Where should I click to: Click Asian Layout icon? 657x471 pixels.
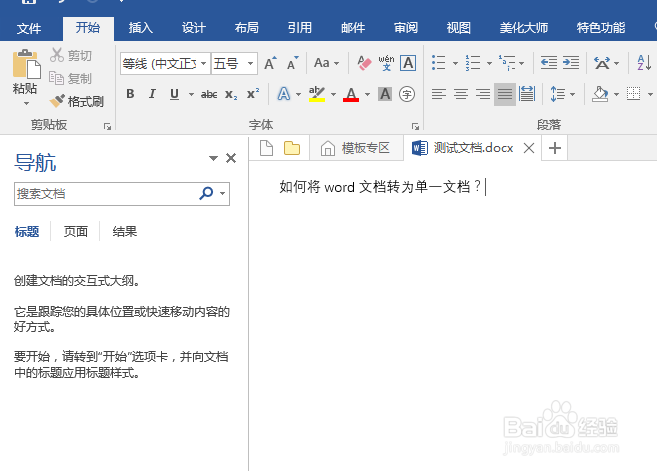tap(602, 63)
